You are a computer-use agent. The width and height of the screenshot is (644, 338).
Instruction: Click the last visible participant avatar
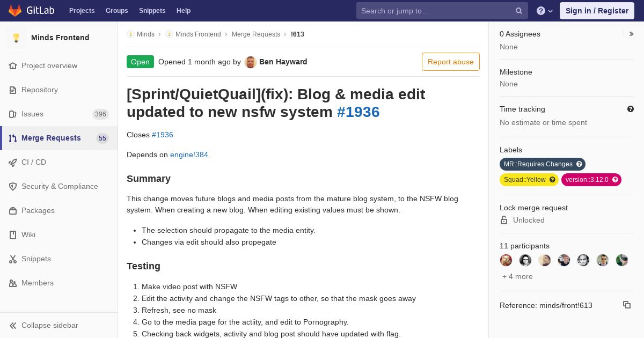[x=622, y=260]
